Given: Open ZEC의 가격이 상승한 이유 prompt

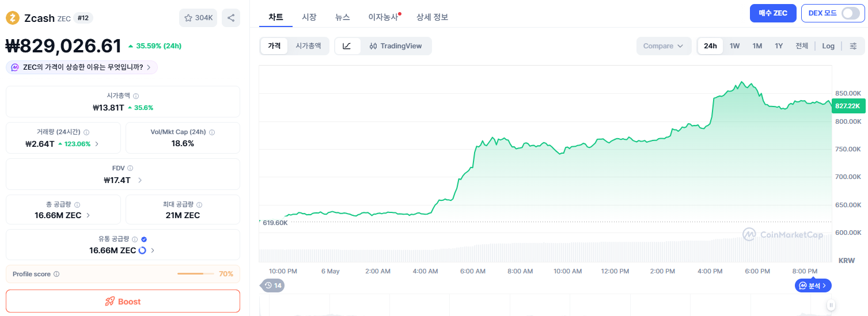Looking at the screenshot, I should pyautogui.click(x=82, y=67).
